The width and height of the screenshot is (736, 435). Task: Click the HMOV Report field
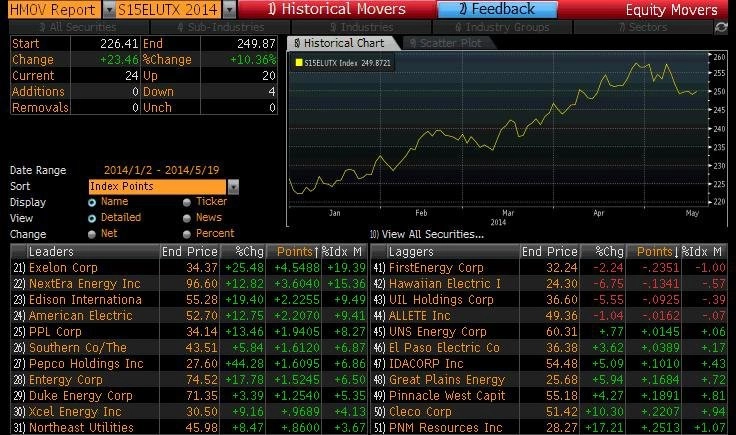pos(53,9)
